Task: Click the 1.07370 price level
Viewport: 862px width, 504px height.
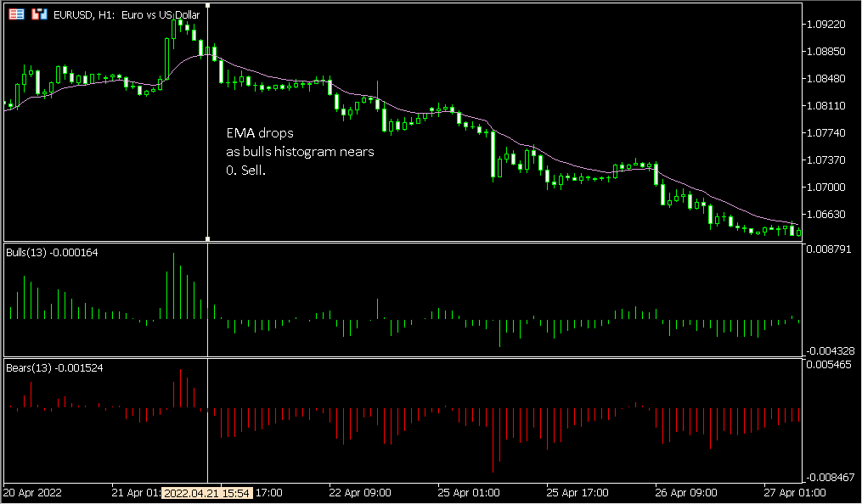Action: pyautogui.click(x=825, y=160)
